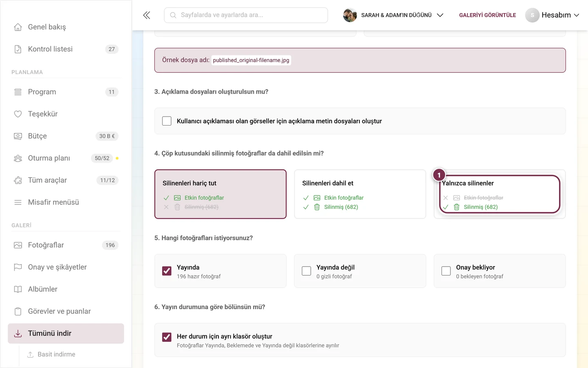
Task: Select the Silinenleri hariç tut option
Action: [x=220, y=194]
